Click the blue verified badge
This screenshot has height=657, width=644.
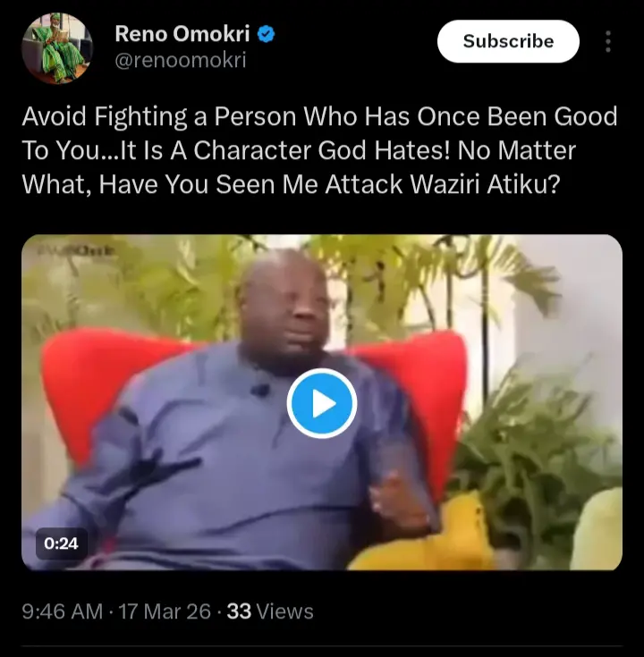coord(266,34)
